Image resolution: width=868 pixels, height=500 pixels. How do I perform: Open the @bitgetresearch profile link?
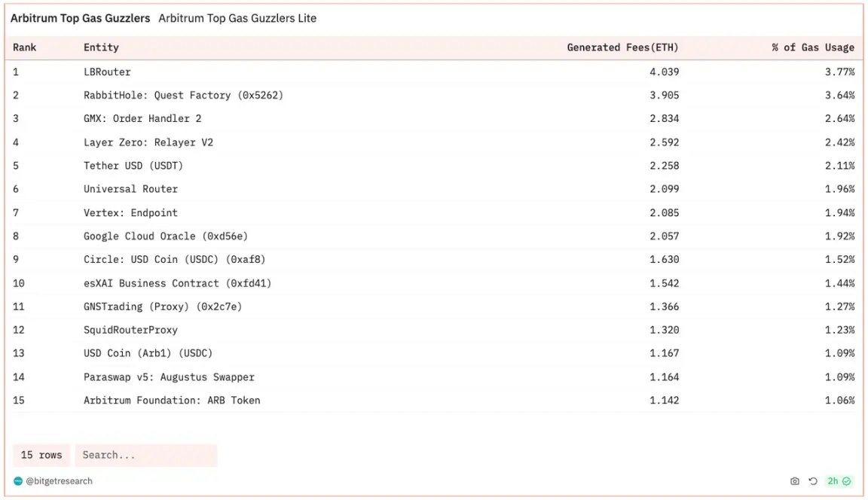pyautogui.click(x=60, y=481)
